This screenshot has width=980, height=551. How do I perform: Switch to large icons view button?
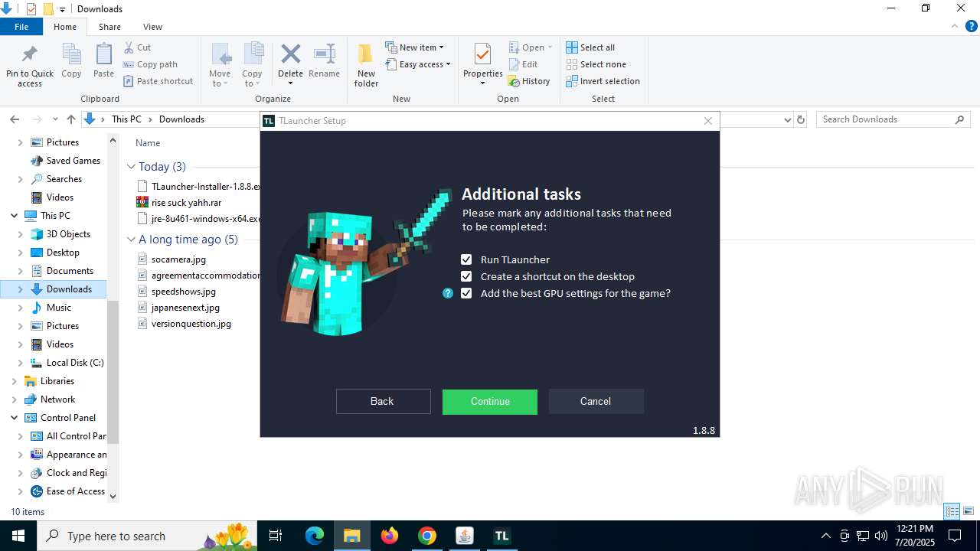pyautogui.click(x=969, y=511)
